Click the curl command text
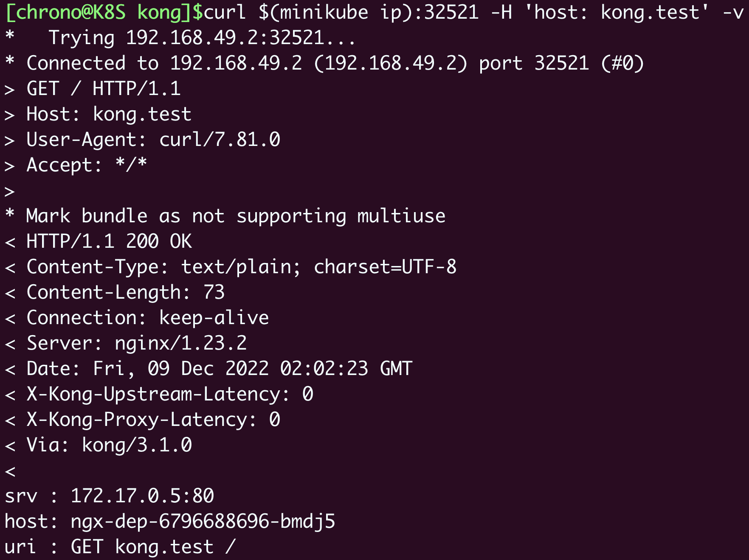 click(x=225, y=13)
